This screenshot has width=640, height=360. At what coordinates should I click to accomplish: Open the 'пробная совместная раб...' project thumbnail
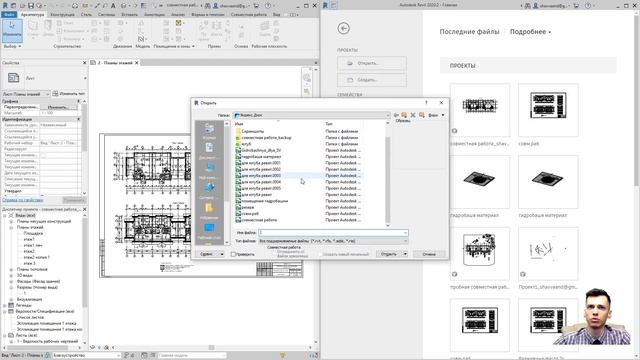click(x=480, y=253)
